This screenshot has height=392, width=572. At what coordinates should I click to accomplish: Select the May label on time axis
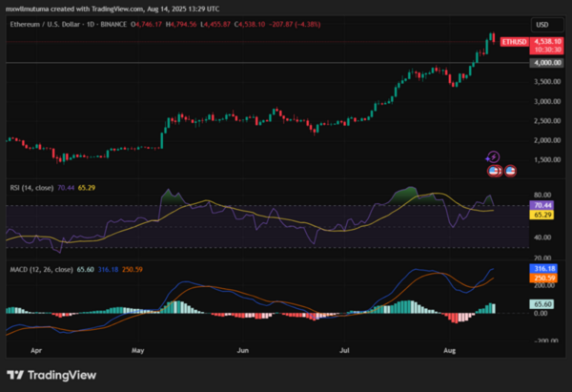[138, 351]
